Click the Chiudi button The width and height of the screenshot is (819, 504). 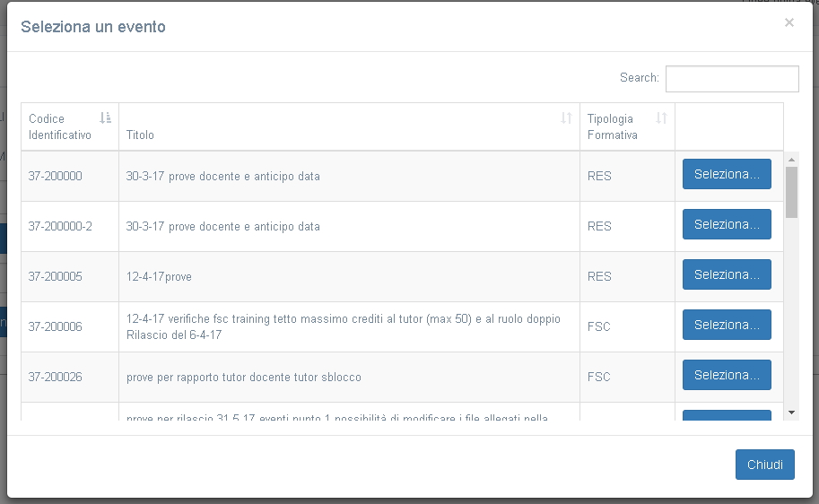pyautogui.click(x=764, y=465)
